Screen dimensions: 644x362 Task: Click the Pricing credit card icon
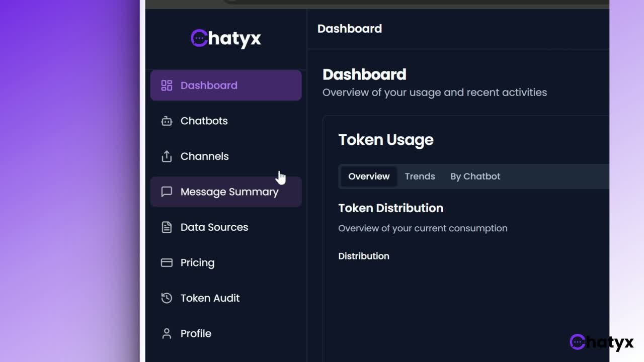point(167,262)
